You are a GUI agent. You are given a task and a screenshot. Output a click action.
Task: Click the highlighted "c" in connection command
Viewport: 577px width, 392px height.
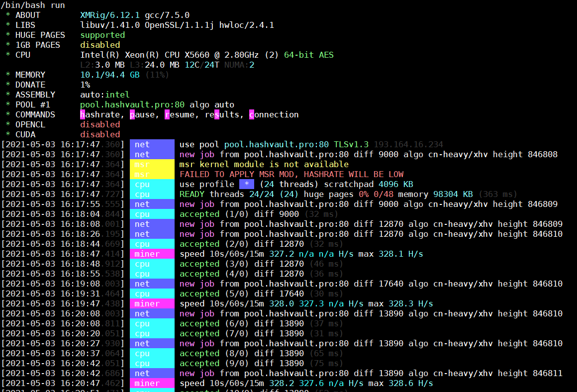[252, 114]
